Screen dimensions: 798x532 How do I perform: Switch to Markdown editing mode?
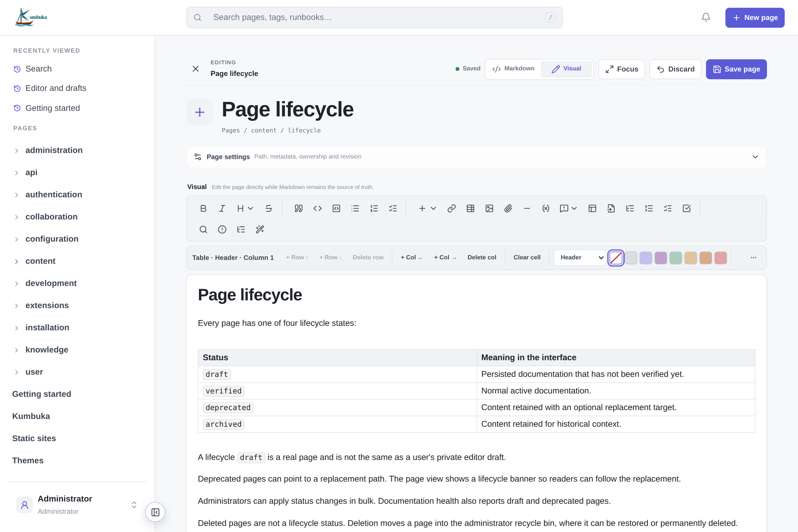point(513,69)
